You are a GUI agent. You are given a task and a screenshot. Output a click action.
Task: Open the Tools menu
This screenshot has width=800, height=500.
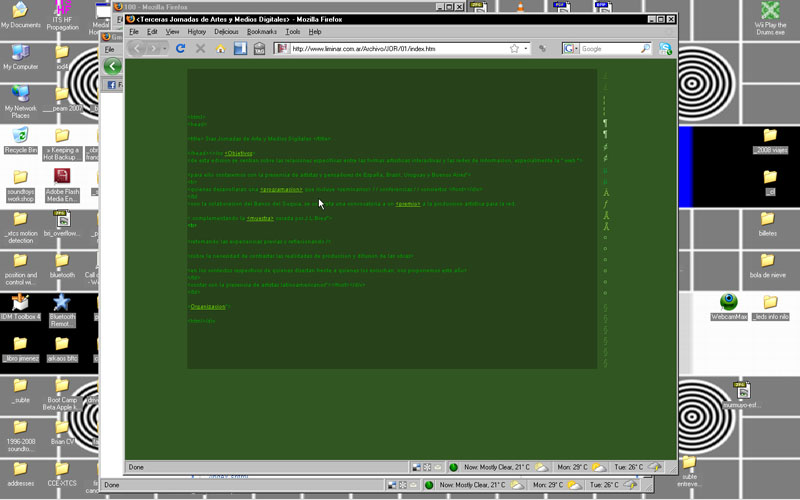[293, 32]
